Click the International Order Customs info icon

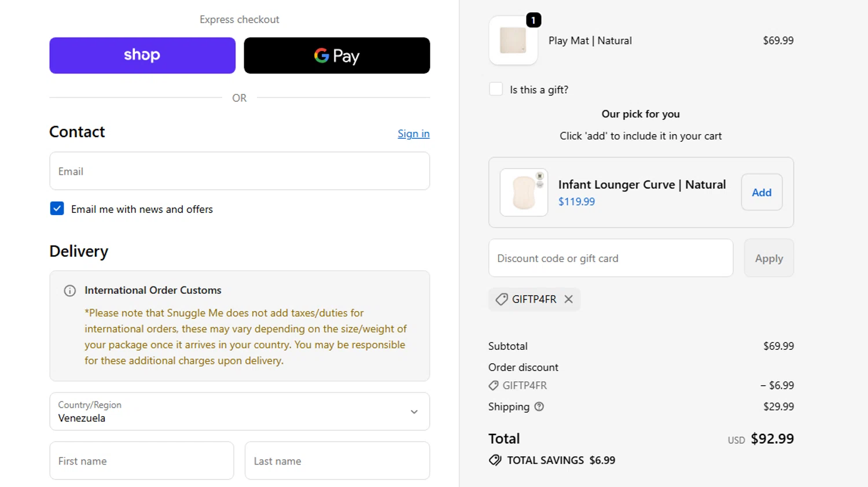(x=69, y=290)
